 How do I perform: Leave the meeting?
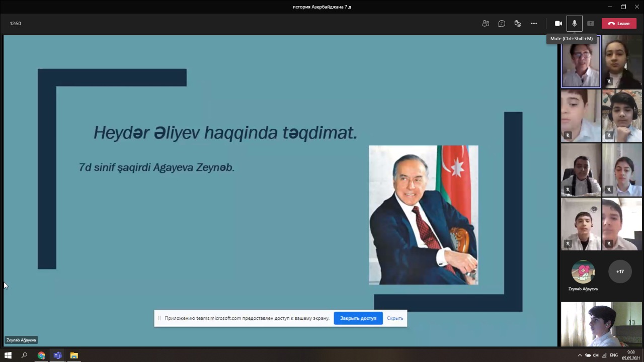[x=619, y=24]
